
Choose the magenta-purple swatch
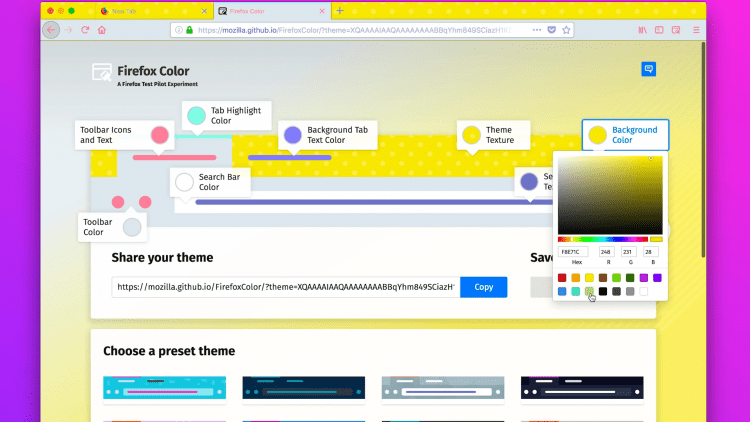644,278
